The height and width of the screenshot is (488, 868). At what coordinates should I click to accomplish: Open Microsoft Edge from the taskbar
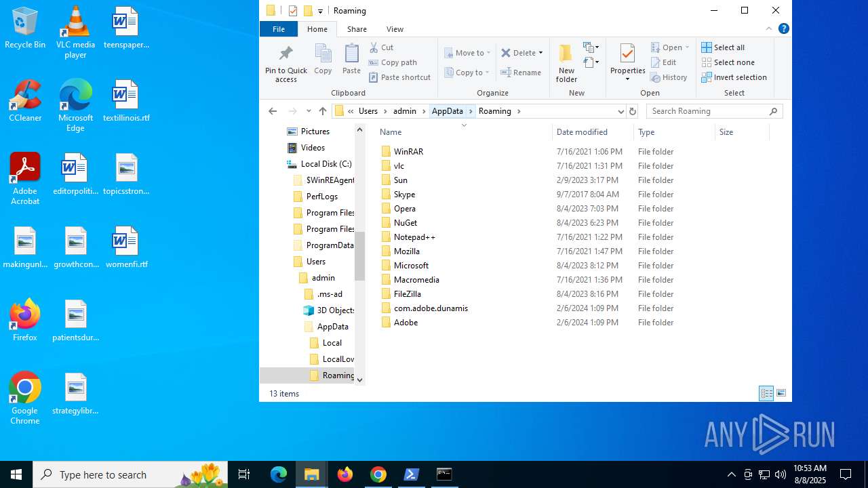(x=279, y=474)
